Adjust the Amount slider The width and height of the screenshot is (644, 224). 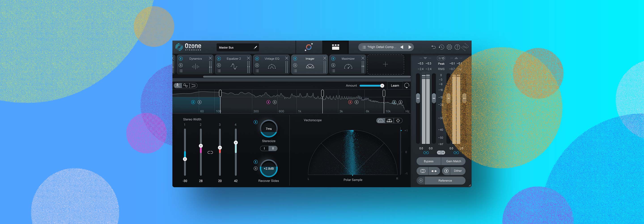point(371,86)
